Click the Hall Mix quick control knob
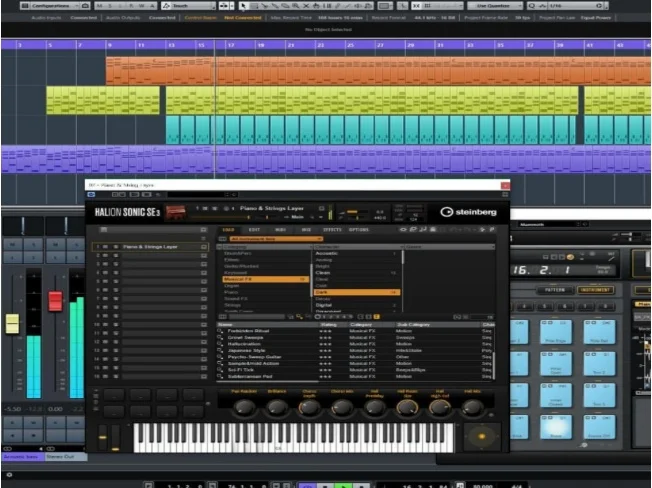 [x=472, y=409]
